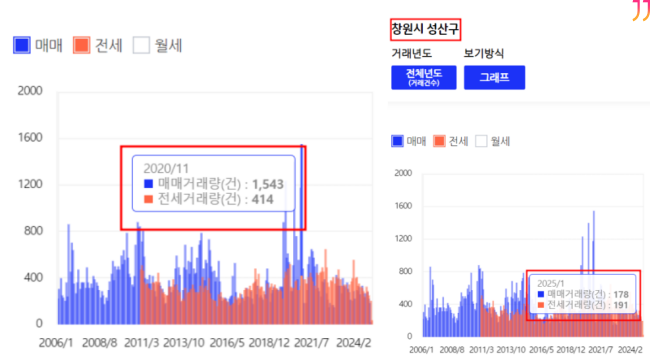Click the 그래프 view button
Screen dimensions: 650x361
pos(494,78)
